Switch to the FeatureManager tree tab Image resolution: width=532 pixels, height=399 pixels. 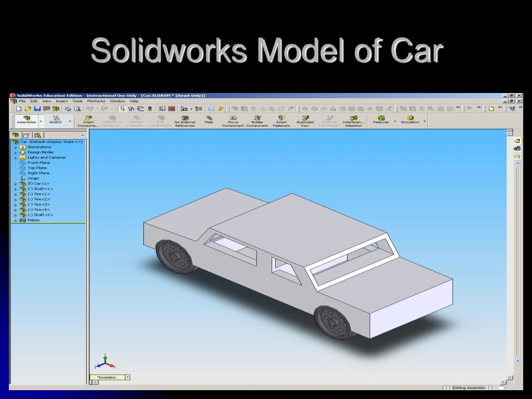(15, 135)
